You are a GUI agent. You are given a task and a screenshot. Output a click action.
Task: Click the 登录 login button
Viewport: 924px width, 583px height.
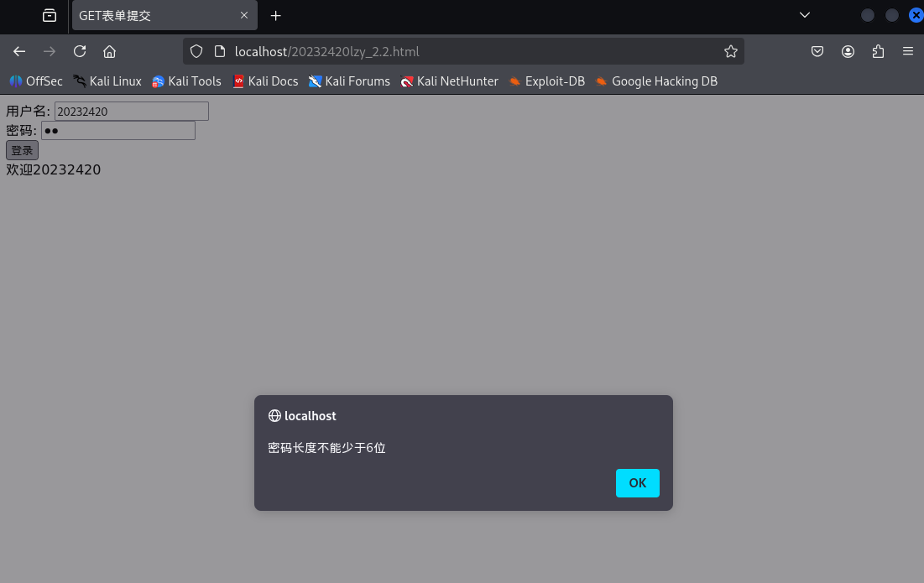[x=22, y=150]
